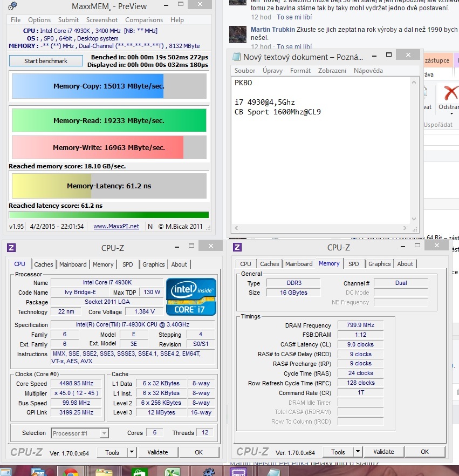Open the Soubor menu in Notepad

click(x=244, y=70)
